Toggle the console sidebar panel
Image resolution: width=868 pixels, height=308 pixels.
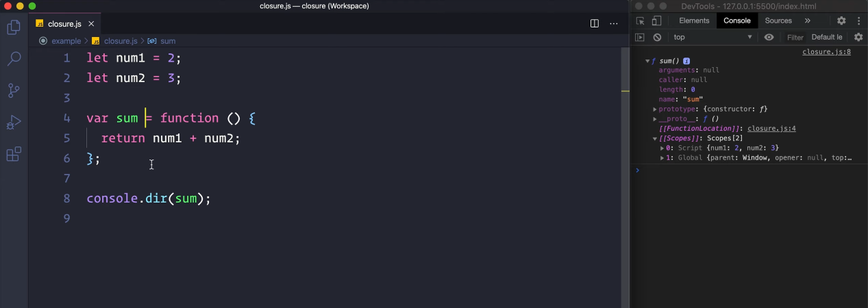[x=640, y=37]
